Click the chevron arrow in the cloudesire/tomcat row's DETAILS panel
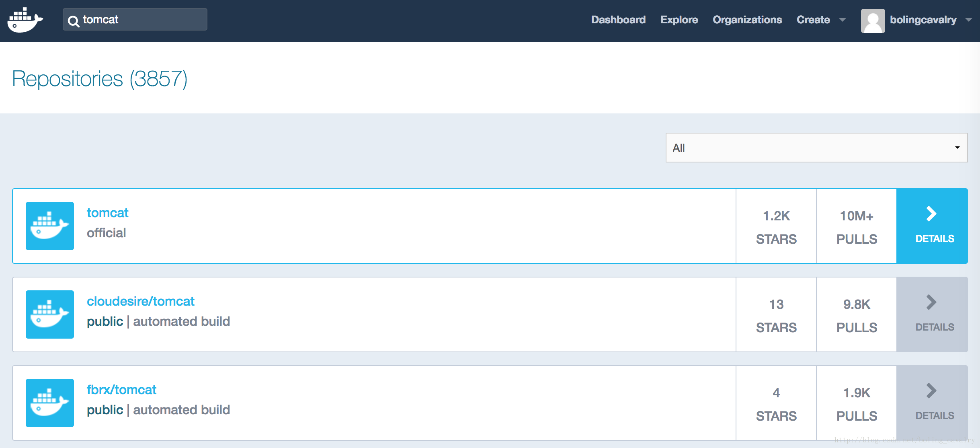This screenshot has width=980, height=448. coord(931,302)
